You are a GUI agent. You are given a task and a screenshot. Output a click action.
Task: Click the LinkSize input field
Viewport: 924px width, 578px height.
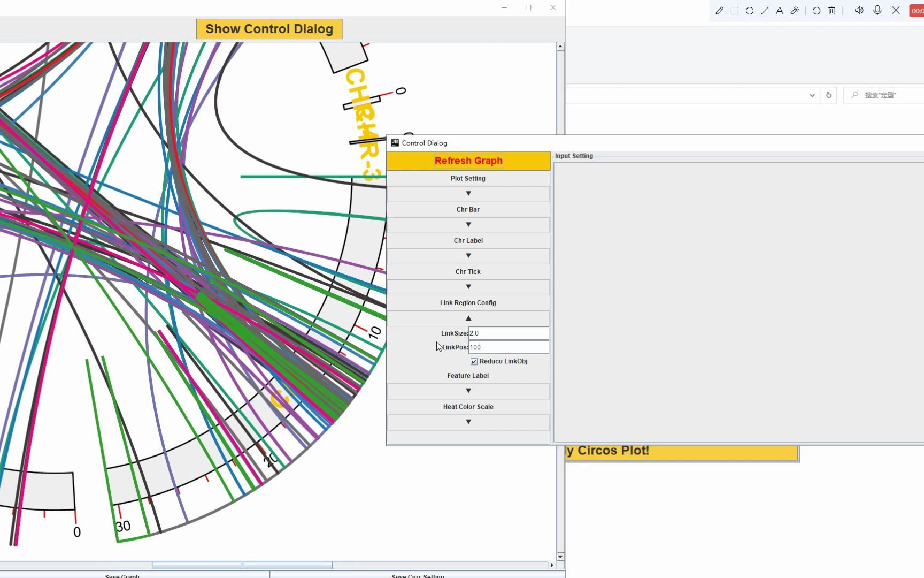pyautogui.click(x=508, y=333)
